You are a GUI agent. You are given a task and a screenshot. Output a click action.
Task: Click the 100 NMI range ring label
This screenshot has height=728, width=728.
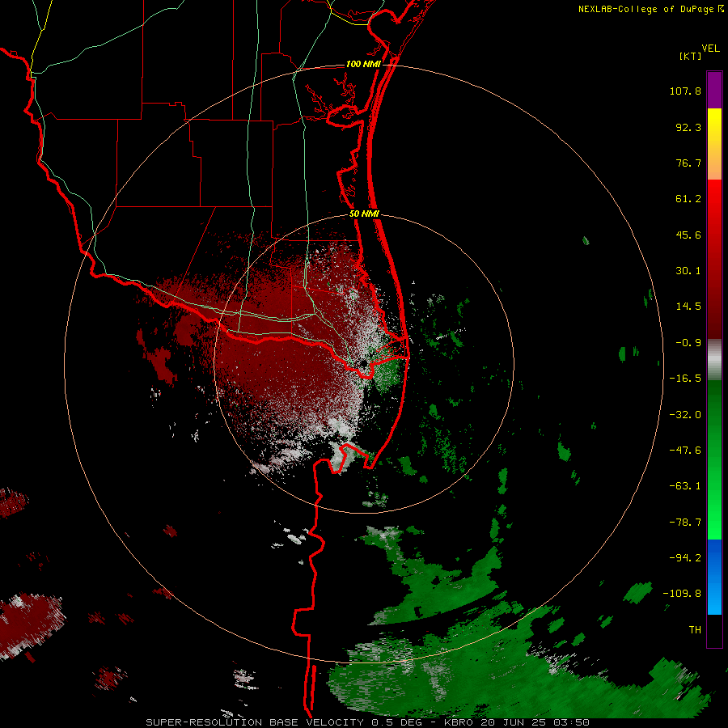pyautogui.click(x=363, y=64)
